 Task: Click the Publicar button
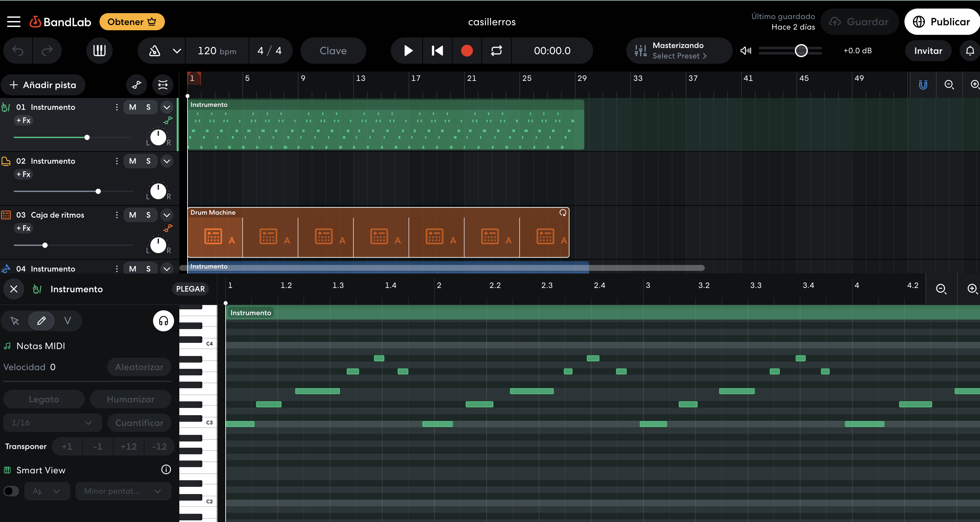point(942,22)
